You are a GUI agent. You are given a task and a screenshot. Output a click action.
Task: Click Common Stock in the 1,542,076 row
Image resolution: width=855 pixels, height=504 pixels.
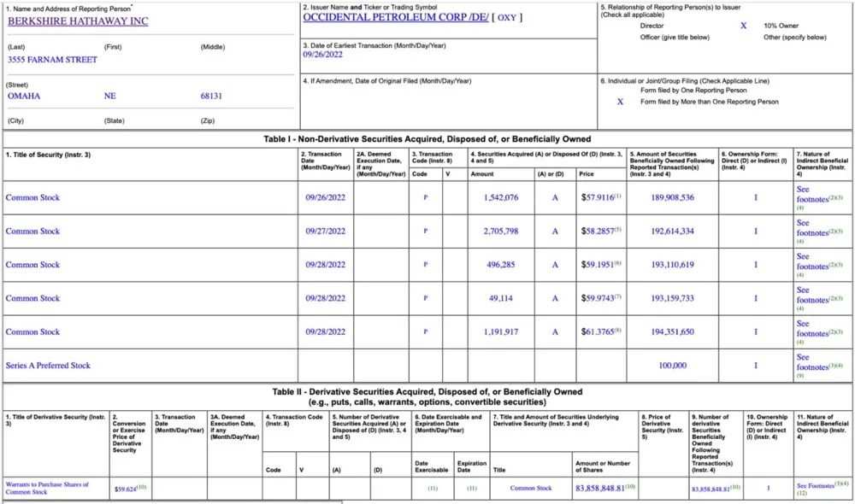point(32,198)
